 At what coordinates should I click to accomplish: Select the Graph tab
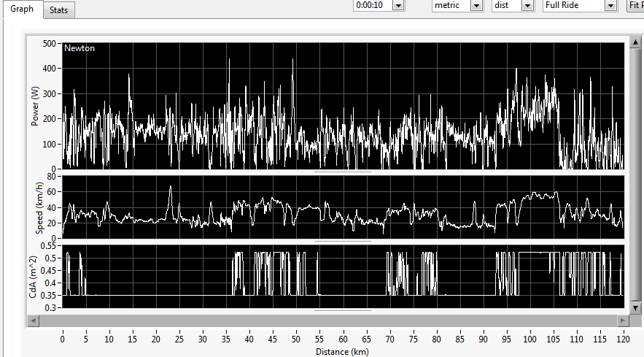(x=21, y=9)
